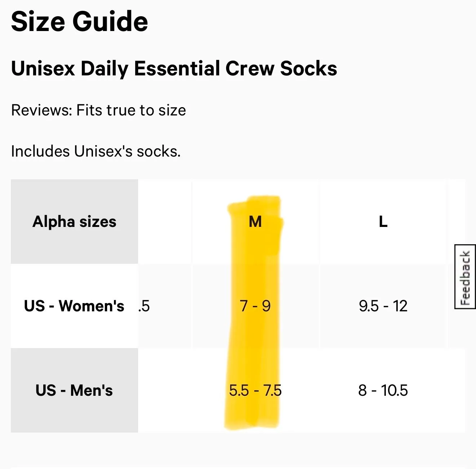The height and width of the screenshot is (469, 476).
Task: Click the US - Women's row header
Action: 74,306
